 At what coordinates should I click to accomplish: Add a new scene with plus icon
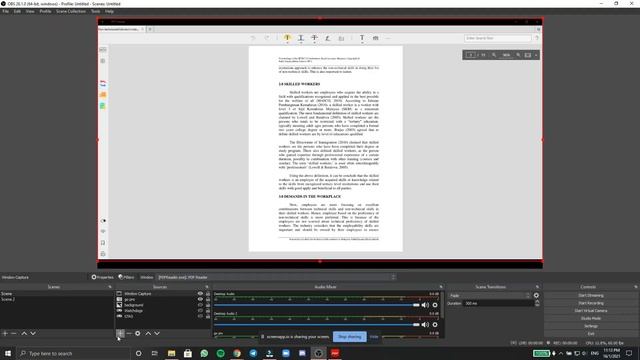[x=5, y=333]
